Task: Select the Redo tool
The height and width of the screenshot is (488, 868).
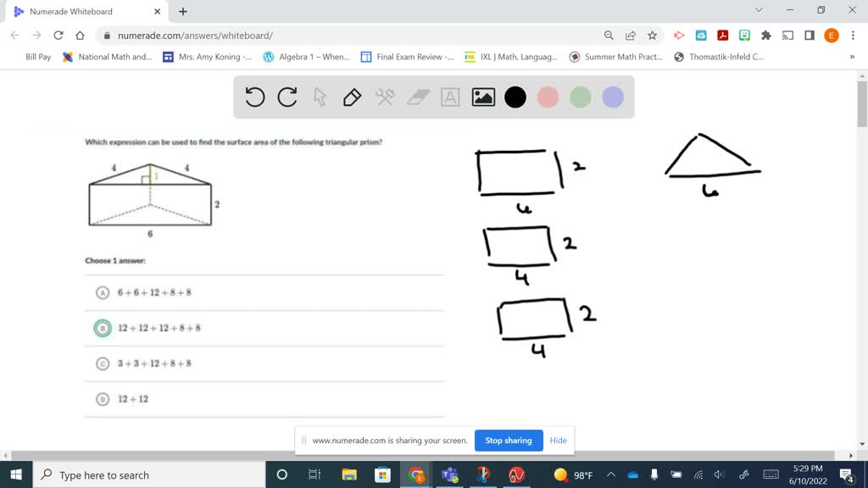Action: point(287,97)
